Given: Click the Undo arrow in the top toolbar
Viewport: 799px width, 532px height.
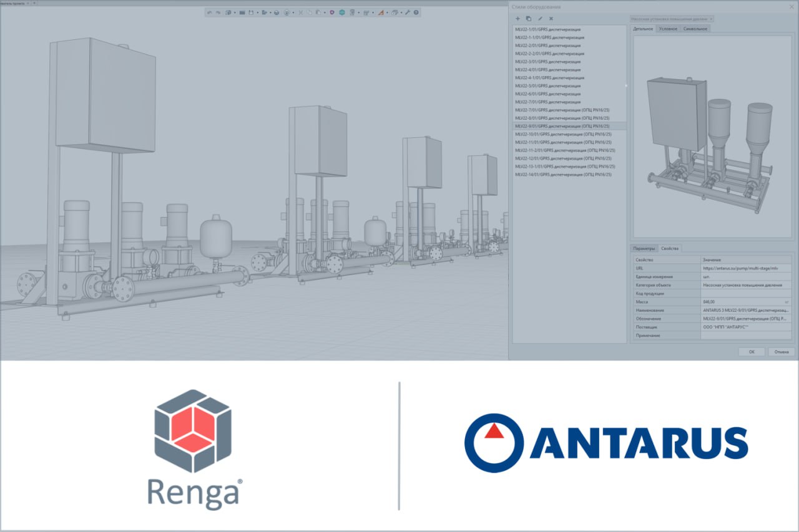Looking at the screenshot, I should coord(210,12).
